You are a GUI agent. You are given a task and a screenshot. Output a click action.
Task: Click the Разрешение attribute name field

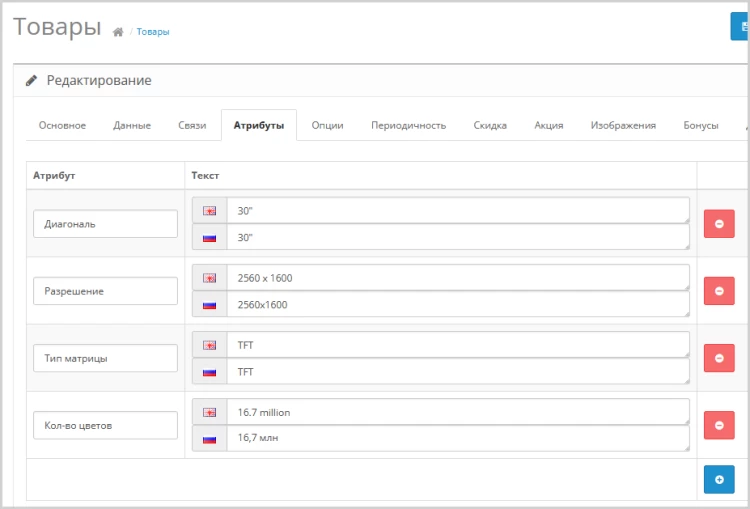pos(105,291)
